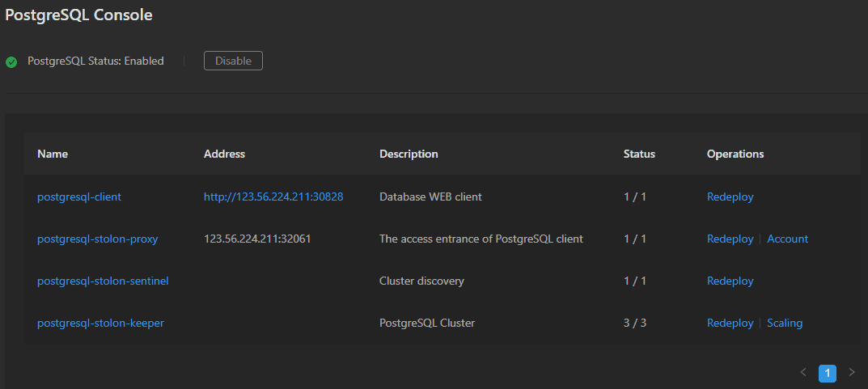Click the green PostgreSQL enabled status icon
This screenshot has height=389, width=868.
pyautogui.click(x=11, y=62)
